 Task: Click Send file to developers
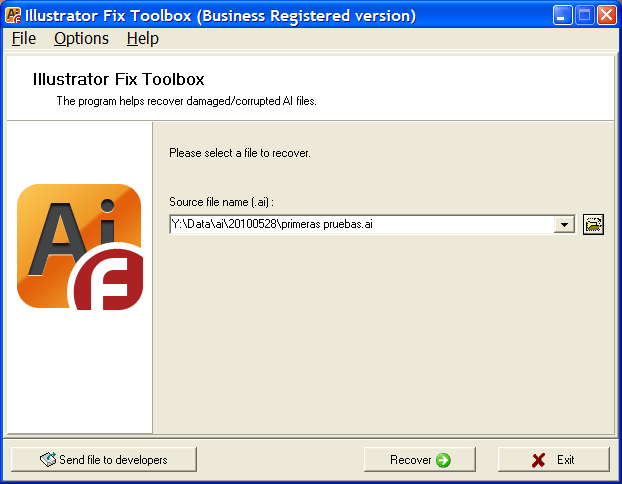pos(104,460)
